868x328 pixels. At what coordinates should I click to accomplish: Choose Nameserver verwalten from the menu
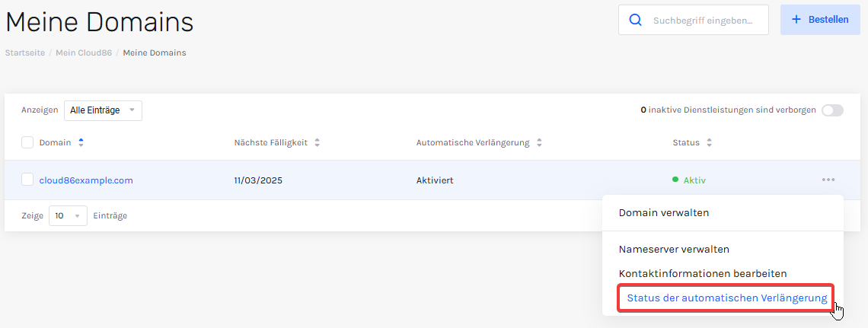pyautogui.click(x=674, y=249)
